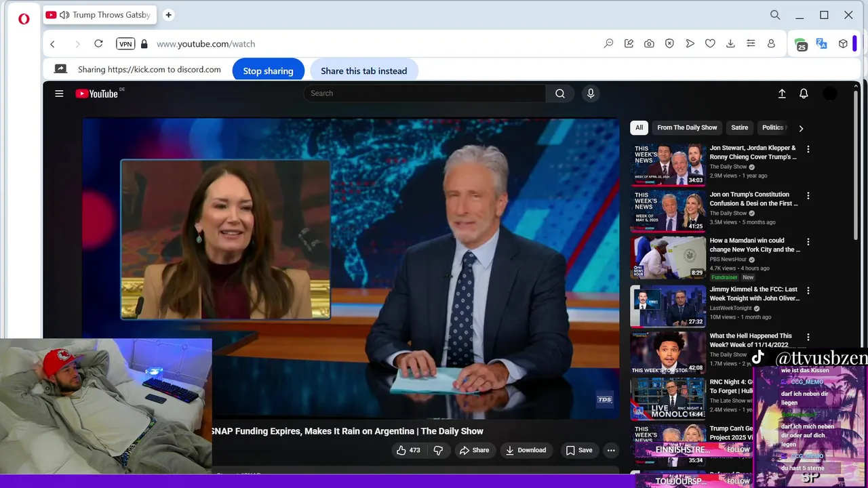Open a new tab with plus button

[x=168, y=15]
